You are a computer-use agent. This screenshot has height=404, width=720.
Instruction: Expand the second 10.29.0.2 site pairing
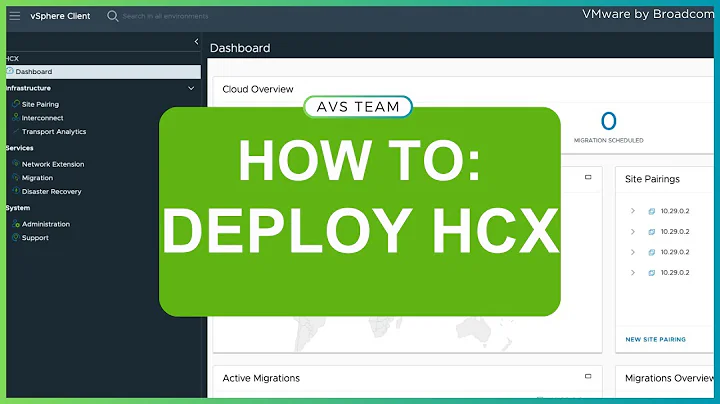point(633,231)
